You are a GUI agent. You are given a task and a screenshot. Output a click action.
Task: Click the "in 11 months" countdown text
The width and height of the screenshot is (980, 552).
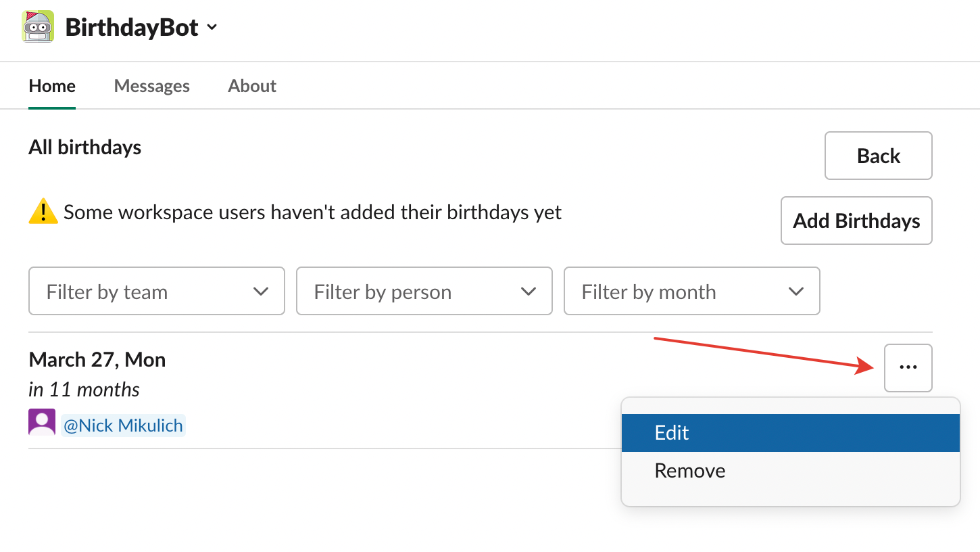click(84, 390)
